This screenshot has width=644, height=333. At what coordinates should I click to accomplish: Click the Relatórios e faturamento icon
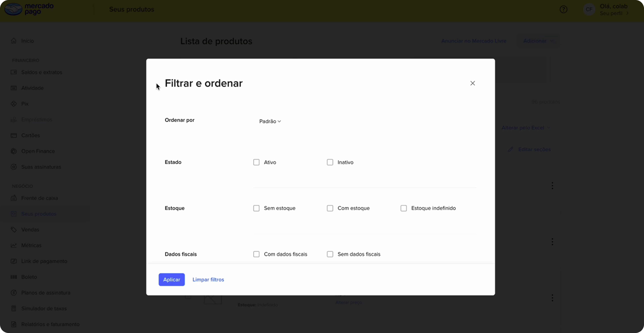[14, 324]
